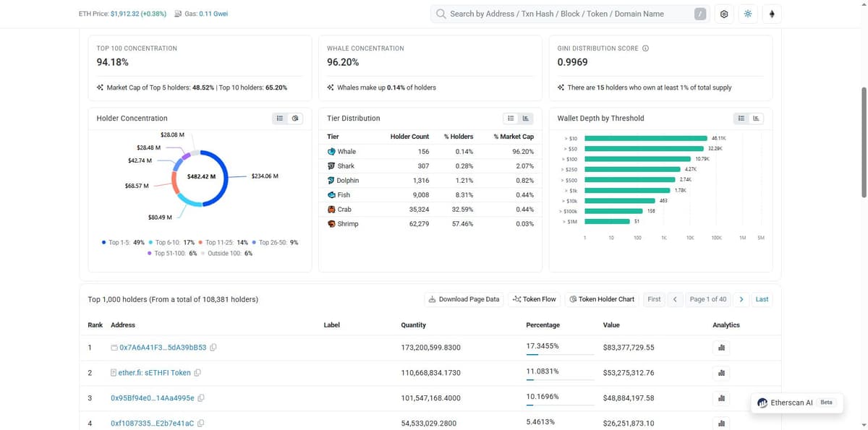Copy address 0x7A6A41F3...5dA39bB53
This screenshot has width=868, height=430.
(x=213, y=348)
